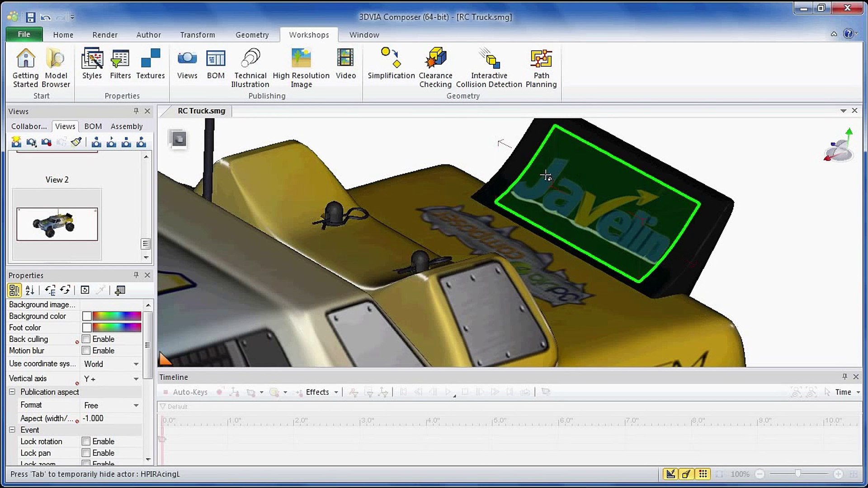Open the Model Browser
The image size is (868, 488).
click(x=56, y=68)
